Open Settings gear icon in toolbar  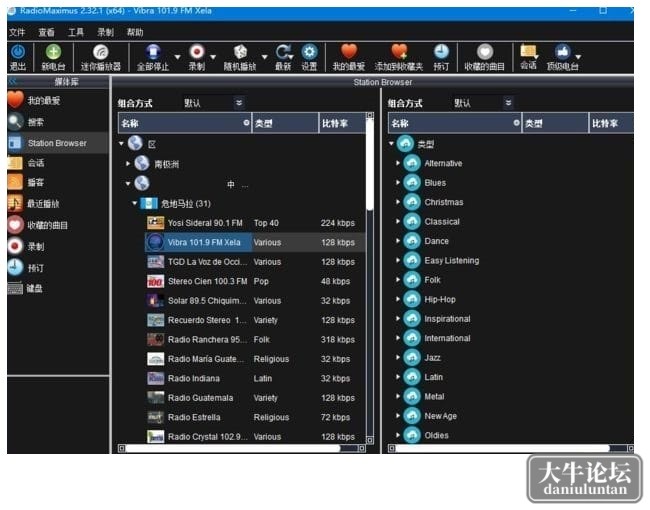pyautogui.click(x=309, y=52)
